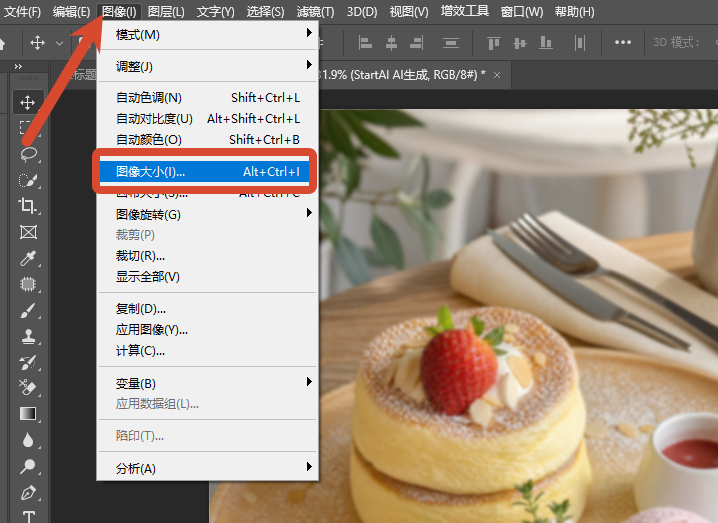718x523 pixels.
Task: Select the Lasso tool
Action: (28, 154)
